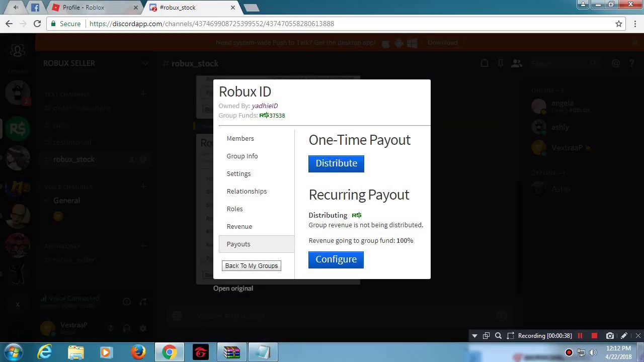The width and height of the screenshot is (644, 362).
Task: Click recorder zoom magnifier icon
Action: 498,336
